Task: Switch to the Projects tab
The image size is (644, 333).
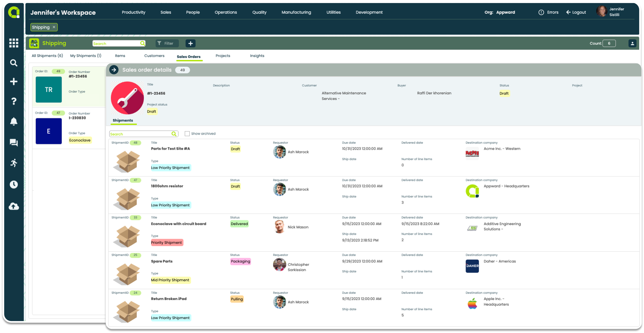Action: click(x=223, y=56)
